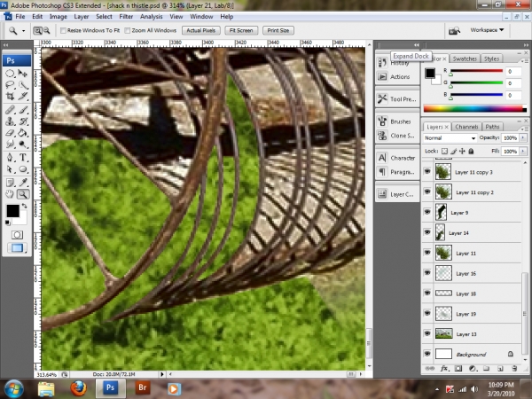Screen dimensions: 532x399
Task: Toggle visibility of Layer 9
Action: pos(427,212)
